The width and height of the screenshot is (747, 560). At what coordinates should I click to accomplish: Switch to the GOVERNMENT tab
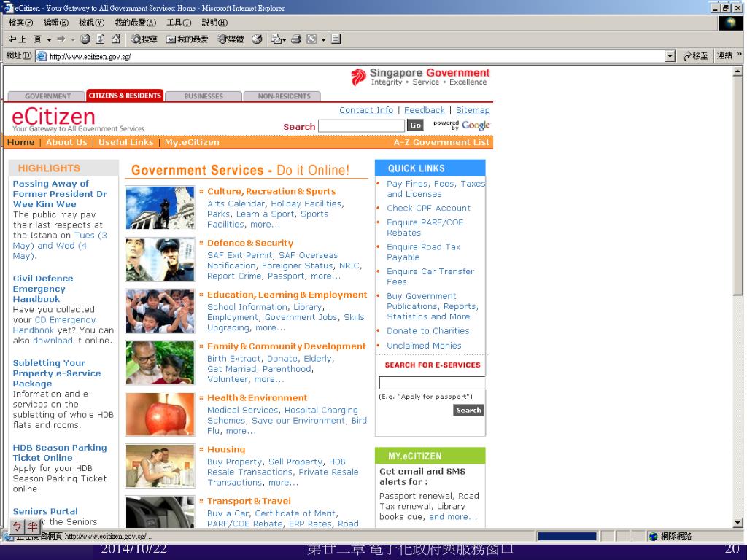(x=47, y=96)
